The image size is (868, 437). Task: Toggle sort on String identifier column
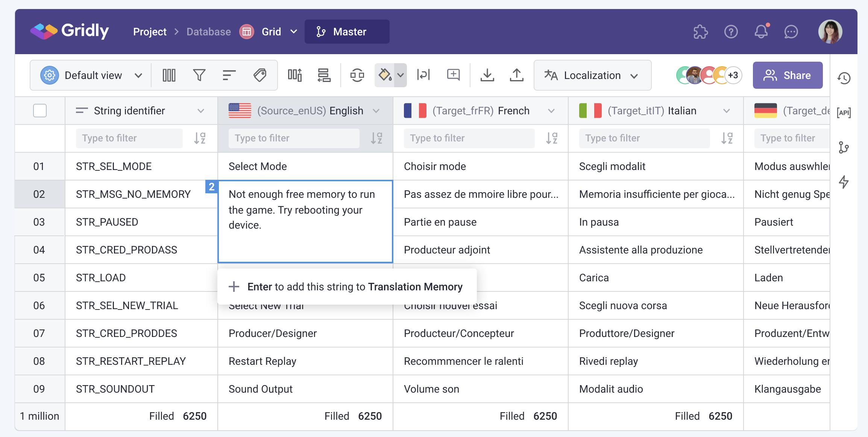tap(200, 138)
